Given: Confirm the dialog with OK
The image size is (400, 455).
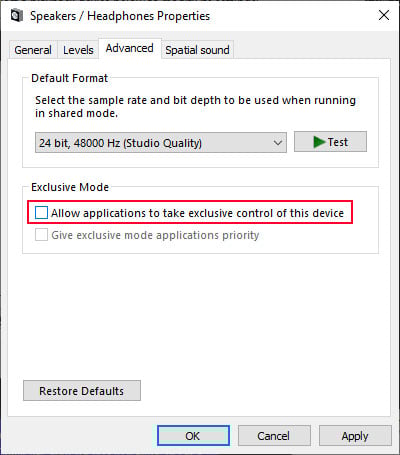Looking at the screenshot, I should click(193, 436).
